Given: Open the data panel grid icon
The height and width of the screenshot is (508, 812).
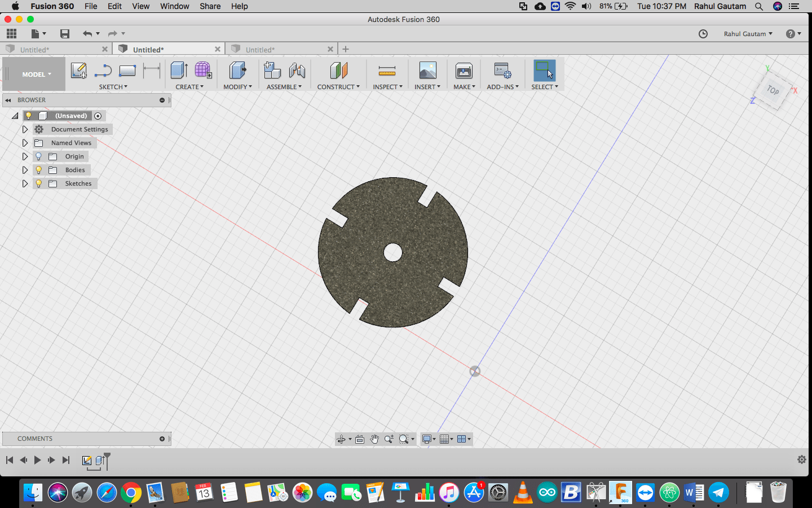Looking at the screenshot, I should pyautogui.click(x=11, y=33).
